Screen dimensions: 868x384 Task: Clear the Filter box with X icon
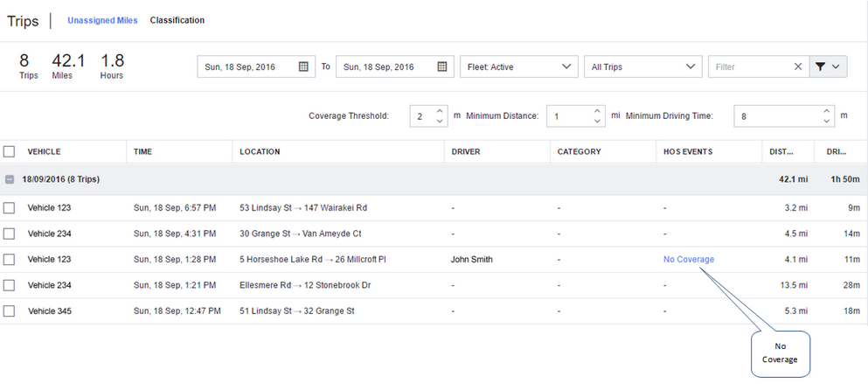click(x=798, y=66)
